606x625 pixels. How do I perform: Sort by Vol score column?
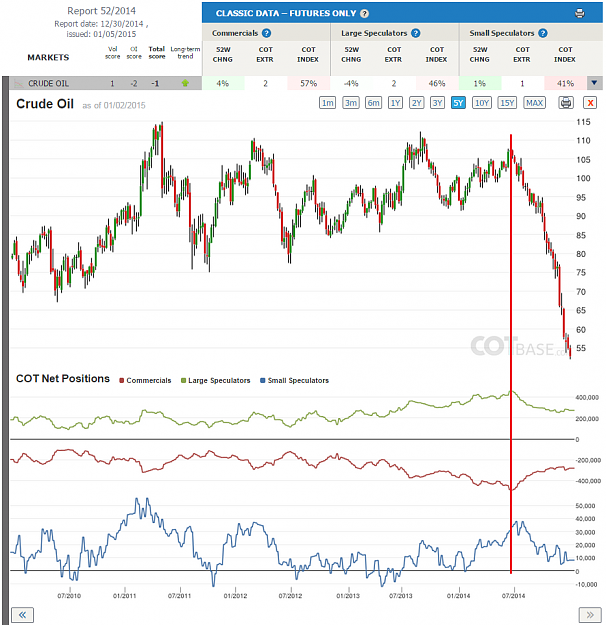click(113, 53)
